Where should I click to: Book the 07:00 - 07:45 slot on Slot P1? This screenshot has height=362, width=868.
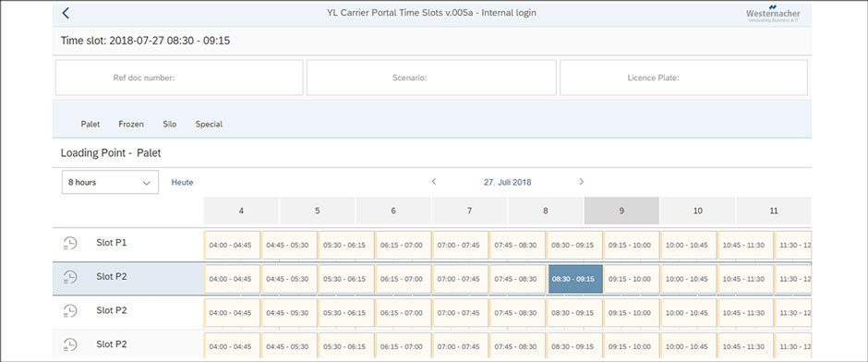coord(461,246)
